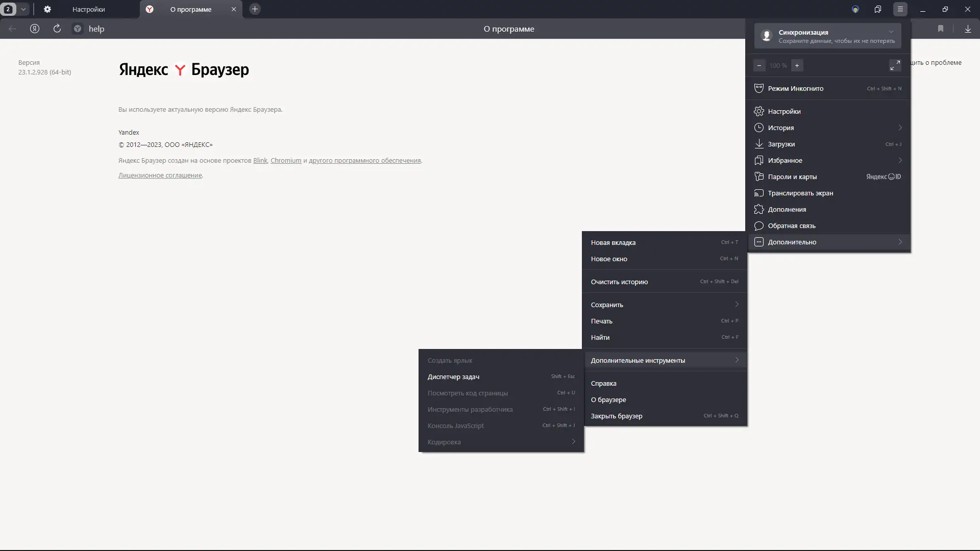Expand the Sync account dropdown arrow

(891, 32)
